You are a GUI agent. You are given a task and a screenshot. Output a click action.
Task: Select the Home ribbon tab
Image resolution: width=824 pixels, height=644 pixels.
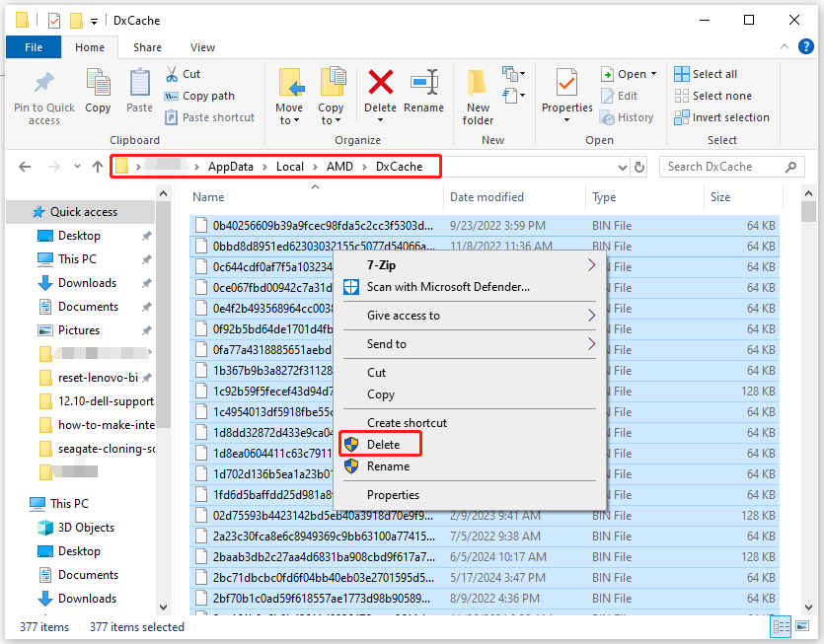point(90,47)
